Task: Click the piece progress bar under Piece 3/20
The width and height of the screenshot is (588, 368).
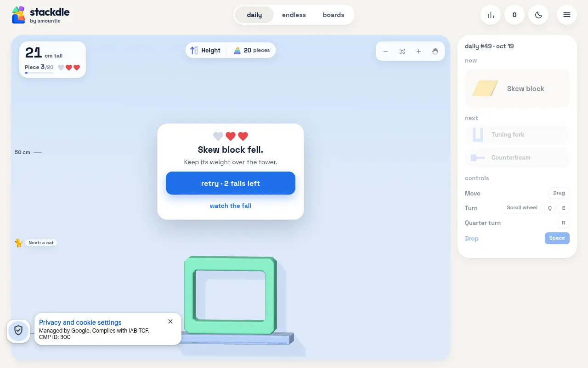Action: pyautogui.click(x=39, y=73)
